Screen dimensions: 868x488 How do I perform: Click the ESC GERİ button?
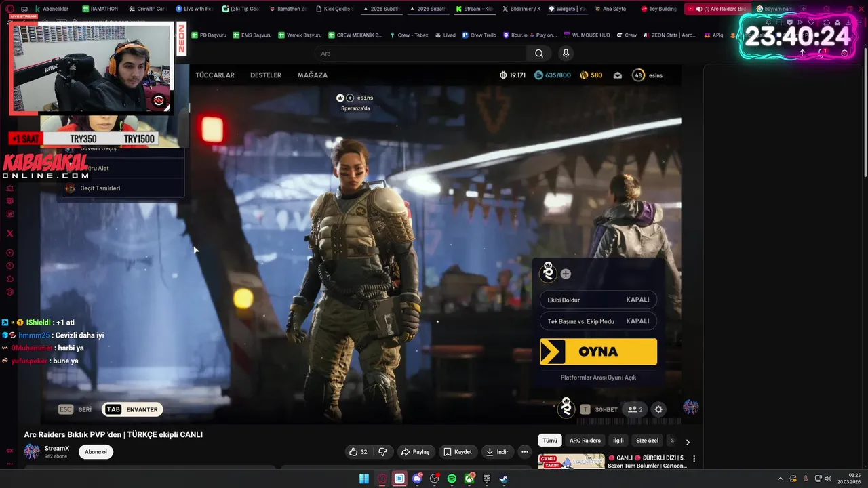75,409
